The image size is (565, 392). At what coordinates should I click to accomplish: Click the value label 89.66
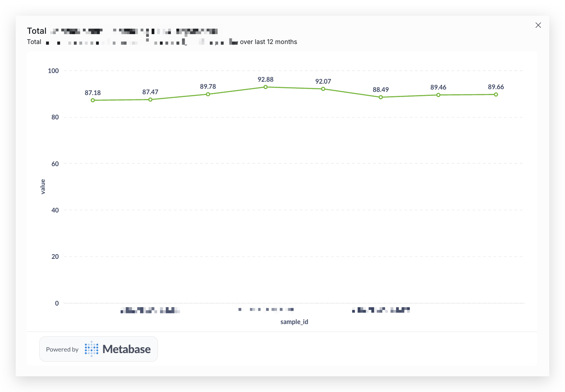point(496,87)
